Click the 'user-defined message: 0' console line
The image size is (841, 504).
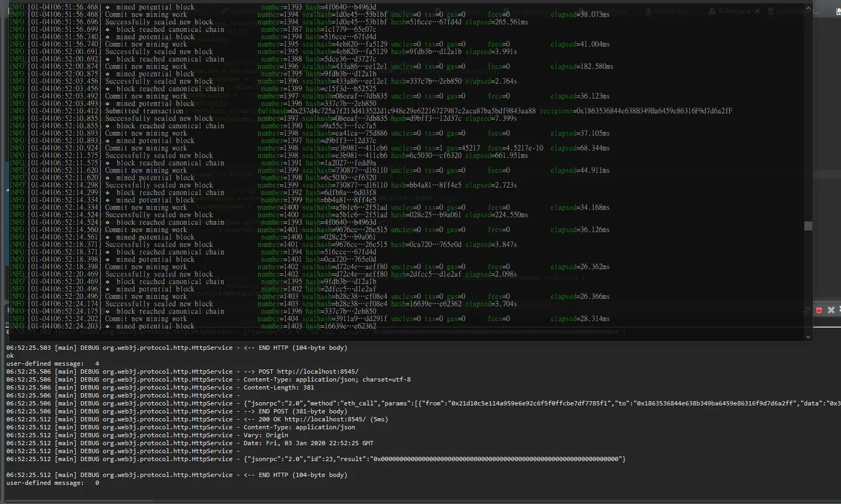tap(53, 483)
